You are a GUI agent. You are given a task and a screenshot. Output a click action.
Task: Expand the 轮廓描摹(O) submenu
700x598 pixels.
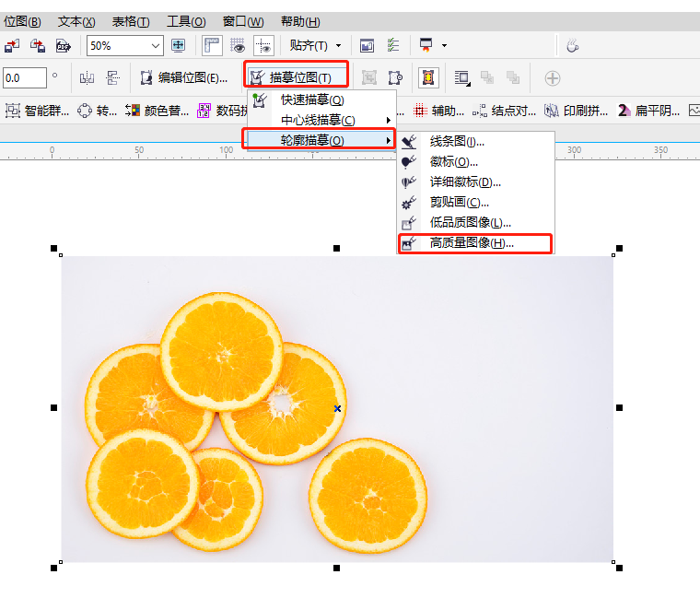pos(321,140)
